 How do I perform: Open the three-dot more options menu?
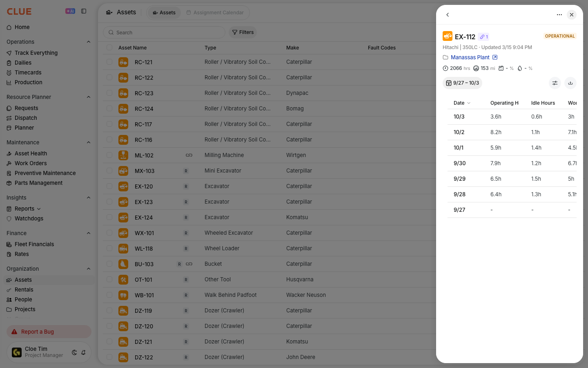click(x=559, y=15)
